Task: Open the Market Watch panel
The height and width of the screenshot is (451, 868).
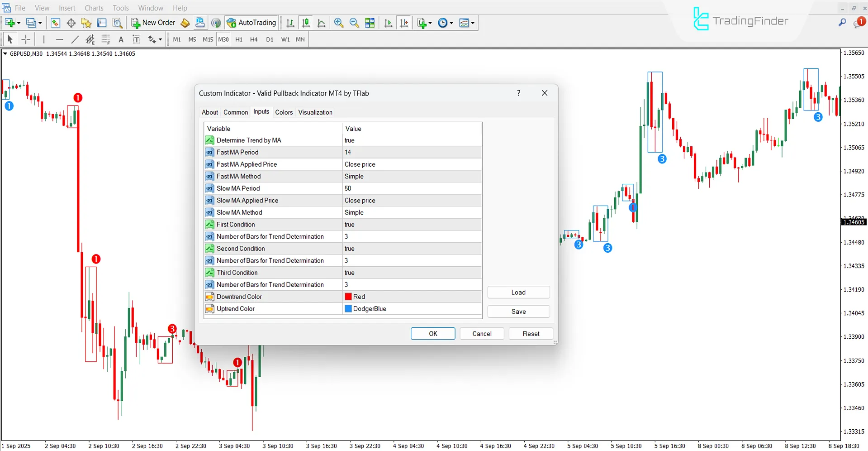Action: (55, 23)
